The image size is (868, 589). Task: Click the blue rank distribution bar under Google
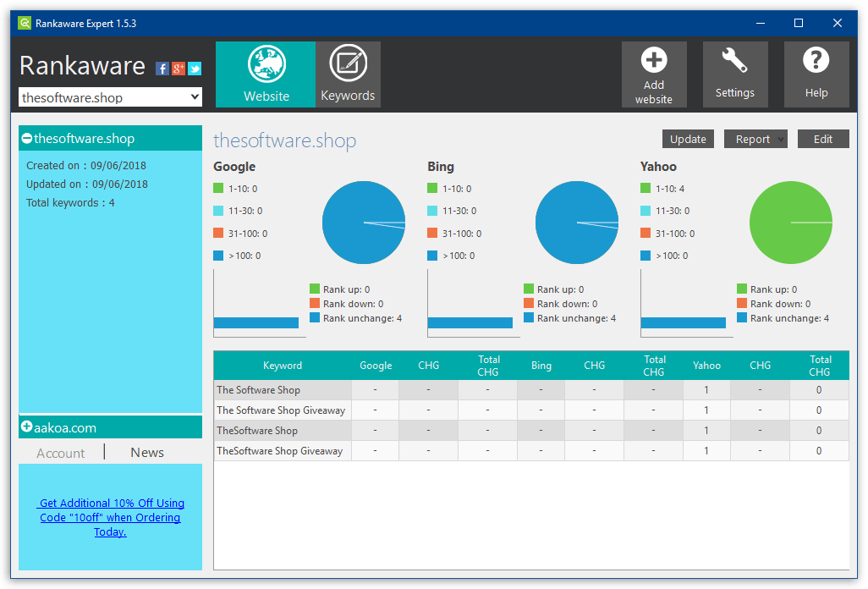pos(256,322)
